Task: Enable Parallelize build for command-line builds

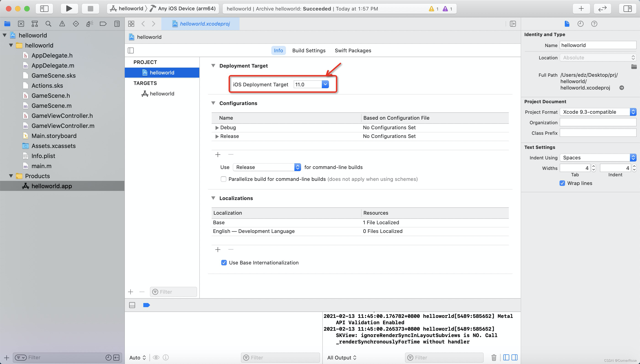Action: 223,179
